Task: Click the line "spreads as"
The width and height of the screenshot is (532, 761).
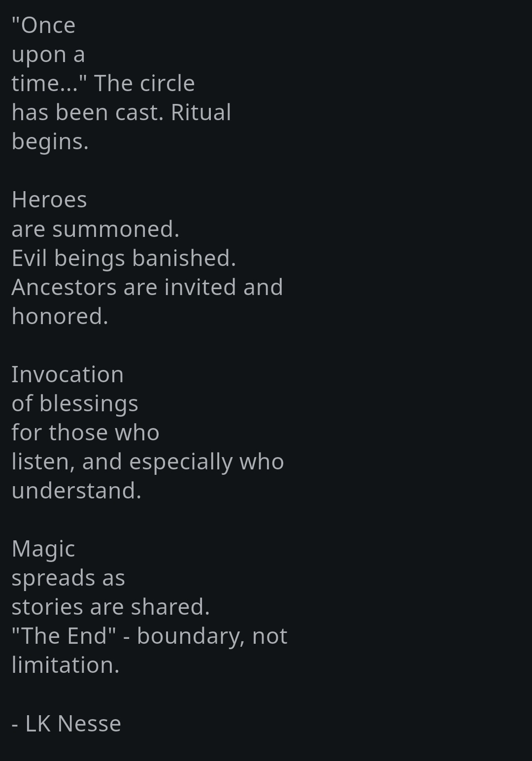Action: [x=68, y=578]
